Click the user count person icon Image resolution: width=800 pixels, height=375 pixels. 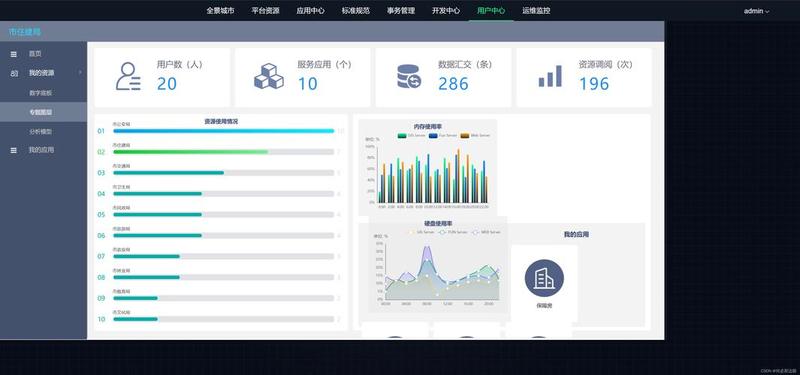click(x=128, y=77)
